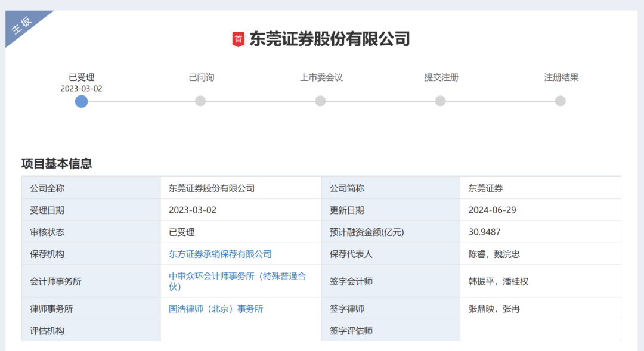
Task: Open the 国浩律师（北京）事务所 law firm link
Action: point(216,309)
